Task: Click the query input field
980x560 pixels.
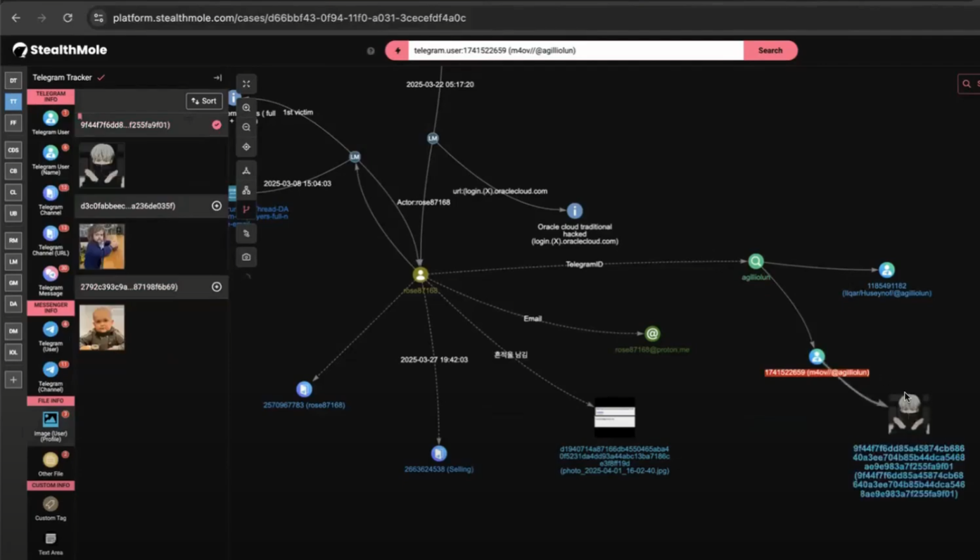Action: click(575, 51)
